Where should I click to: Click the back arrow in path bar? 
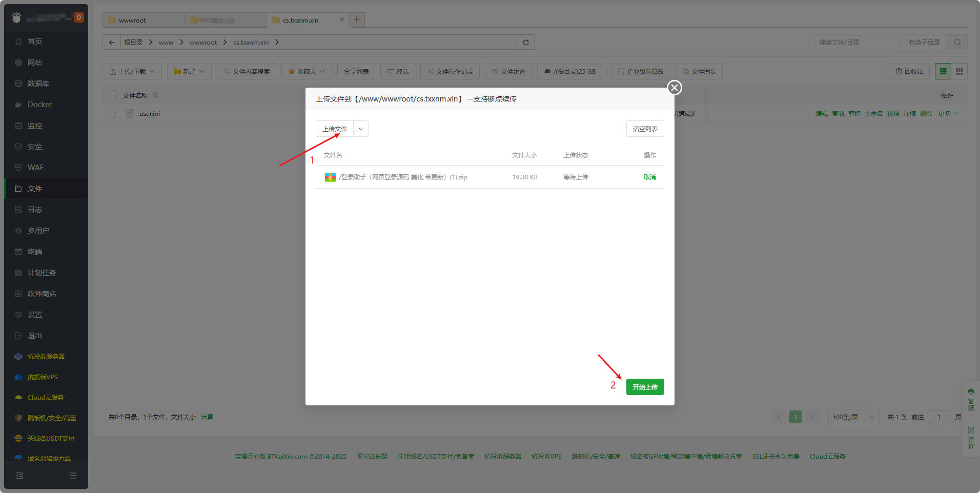[x=112, y=43]
